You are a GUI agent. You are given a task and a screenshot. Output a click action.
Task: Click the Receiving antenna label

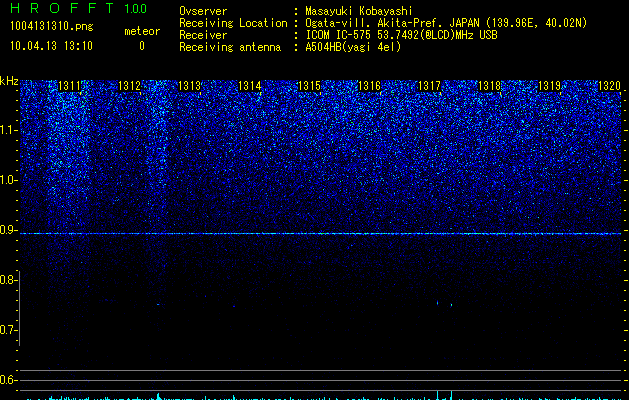[x=230, y=47]
